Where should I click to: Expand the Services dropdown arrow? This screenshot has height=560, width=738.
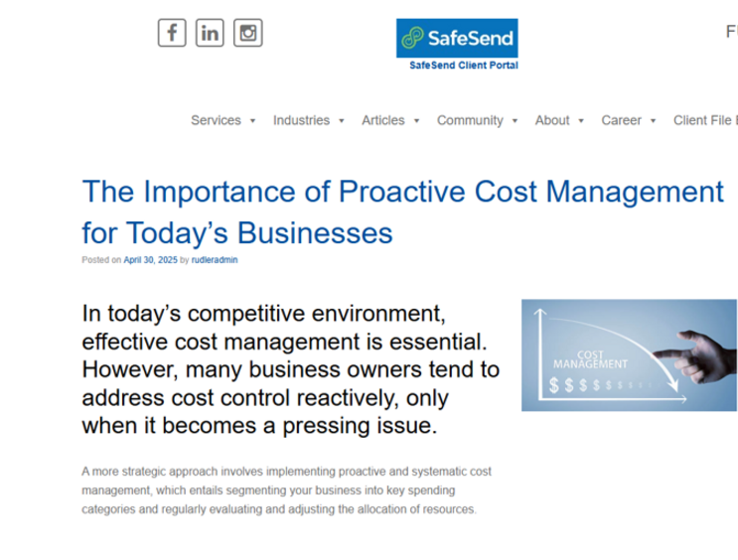click(x=252, y=121)
